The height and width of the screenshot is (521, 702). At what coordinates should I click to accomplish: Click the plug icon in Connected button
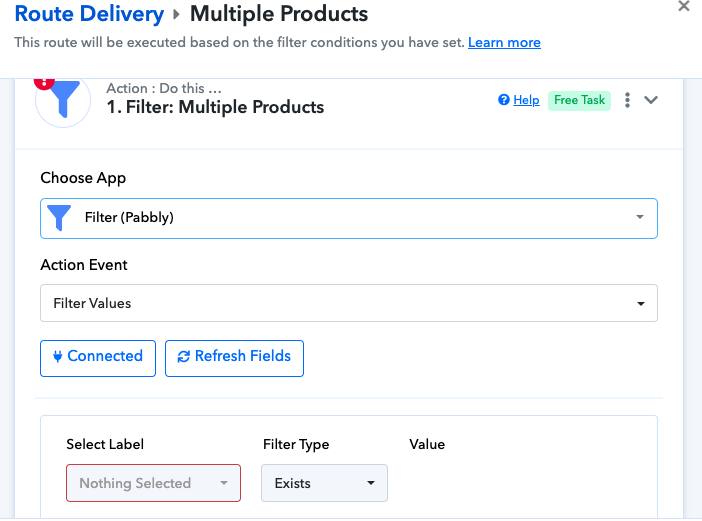click(x=57, y=356)
